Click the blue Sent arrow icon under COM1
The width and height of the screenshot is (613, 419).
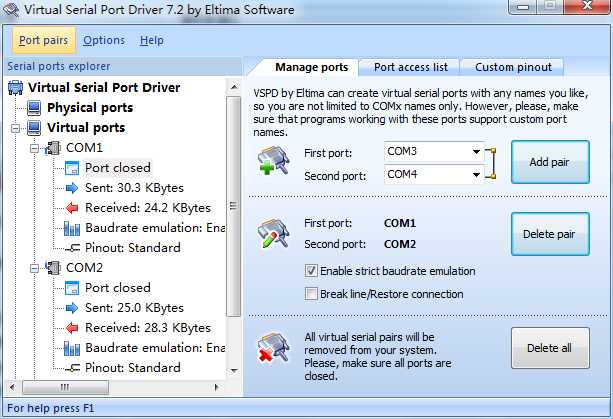click(72, 188)
